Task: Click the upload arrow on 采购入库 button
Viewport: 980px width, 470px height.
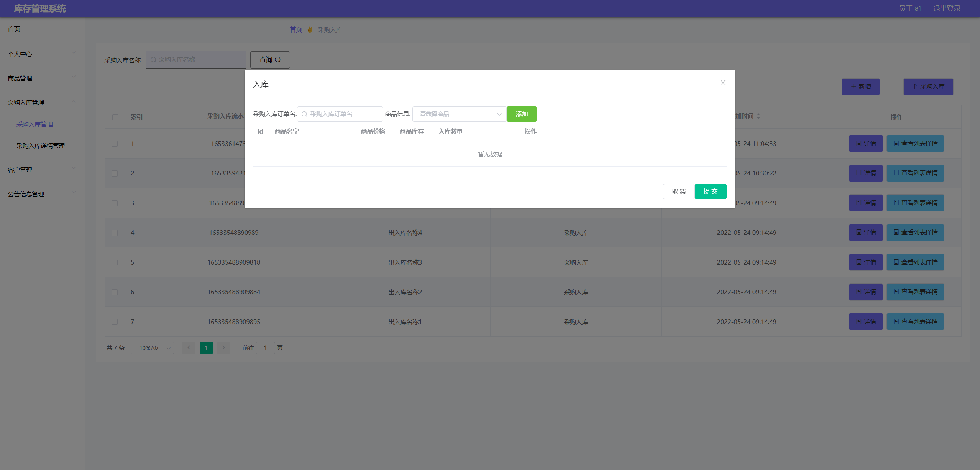Action: [x=915, y=87]
